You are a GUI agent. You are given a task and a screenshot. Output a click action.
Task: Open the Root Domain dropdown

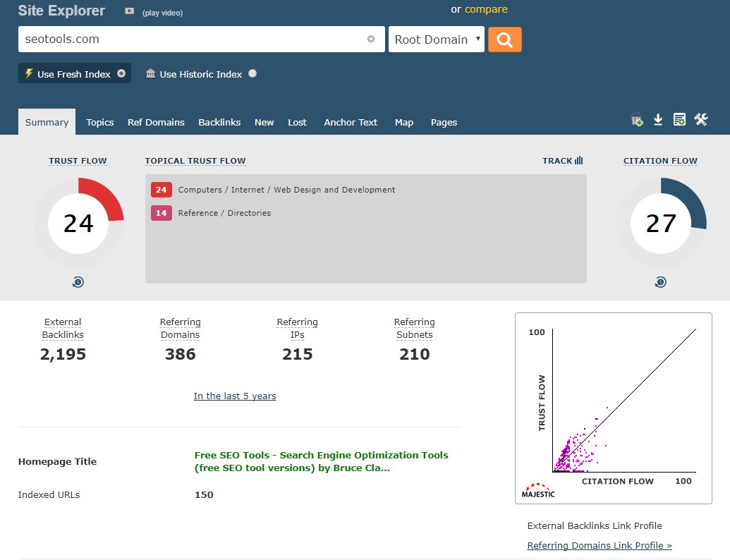point(437,39)
